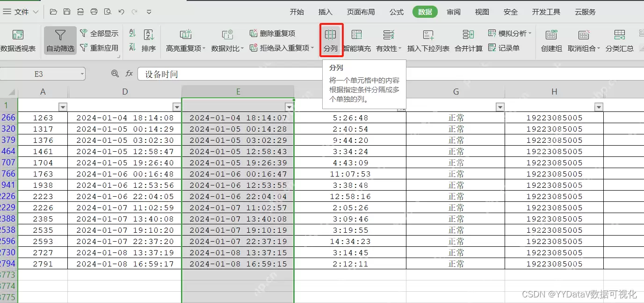Switch to the 开始 tab
The image size is (644, 303).
pyautogui.click(x=297, y=12)
